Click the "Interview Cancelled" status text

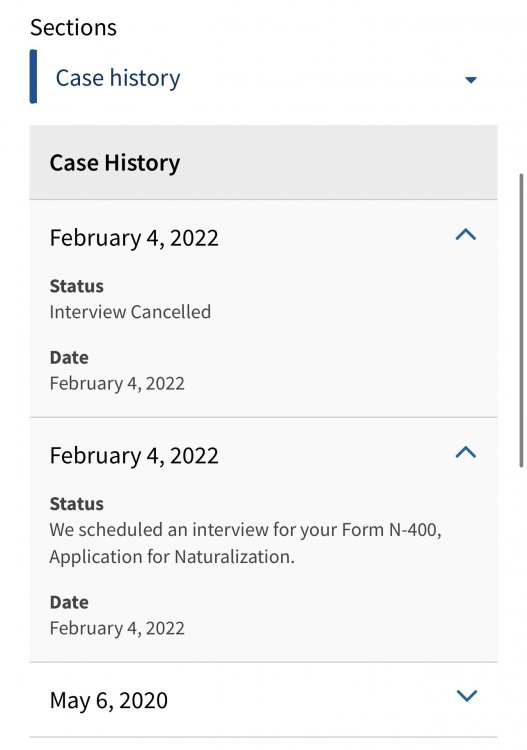click(x=130, y=312)
